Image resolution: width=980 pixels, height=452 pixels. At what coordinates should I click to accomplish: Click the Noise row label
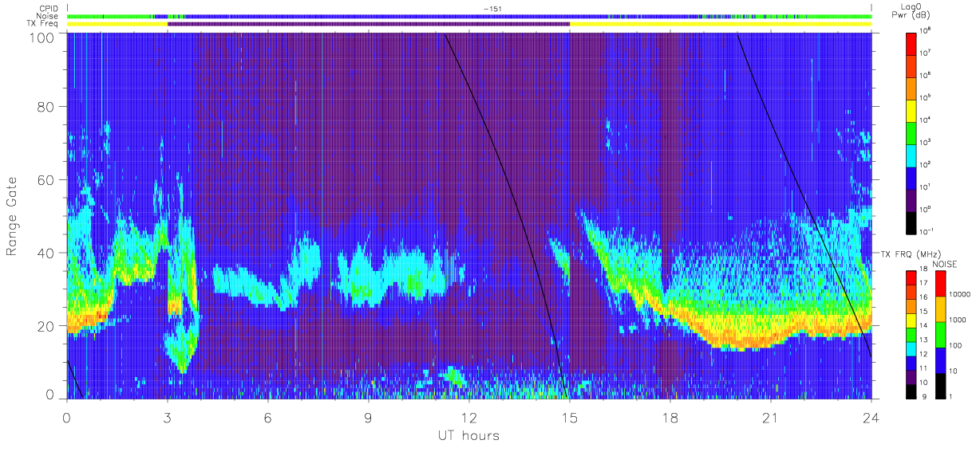pyautogui.click(x=46, y=16)
